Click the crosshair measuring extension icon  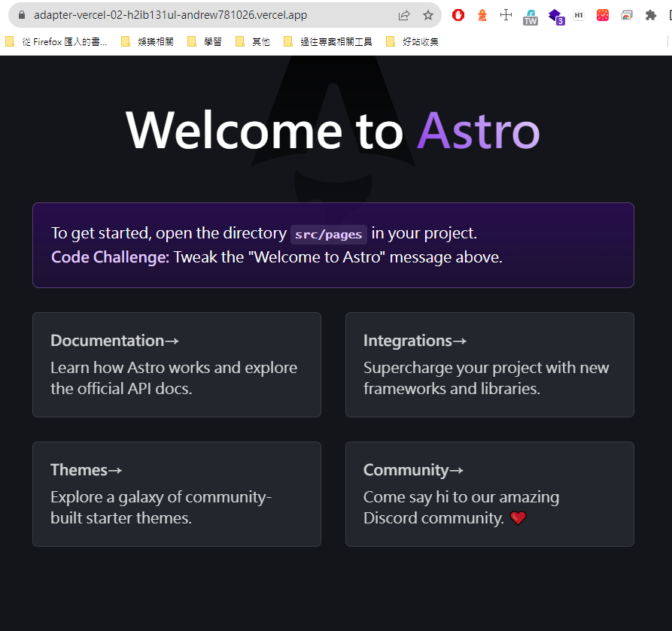[x=506, y=15]
